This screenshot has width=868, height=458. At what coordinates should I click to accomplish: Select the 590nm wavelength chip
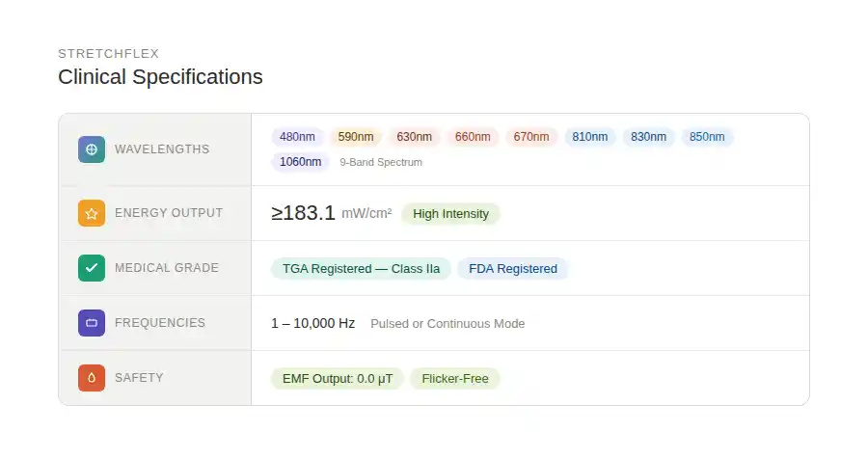(356, 137)
